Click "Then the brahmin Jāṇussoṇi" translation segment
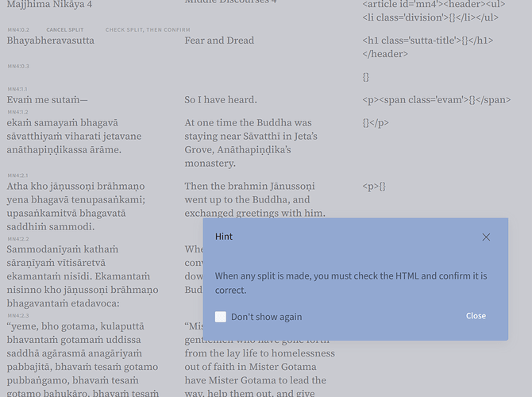532x397 pixels. 254,199
